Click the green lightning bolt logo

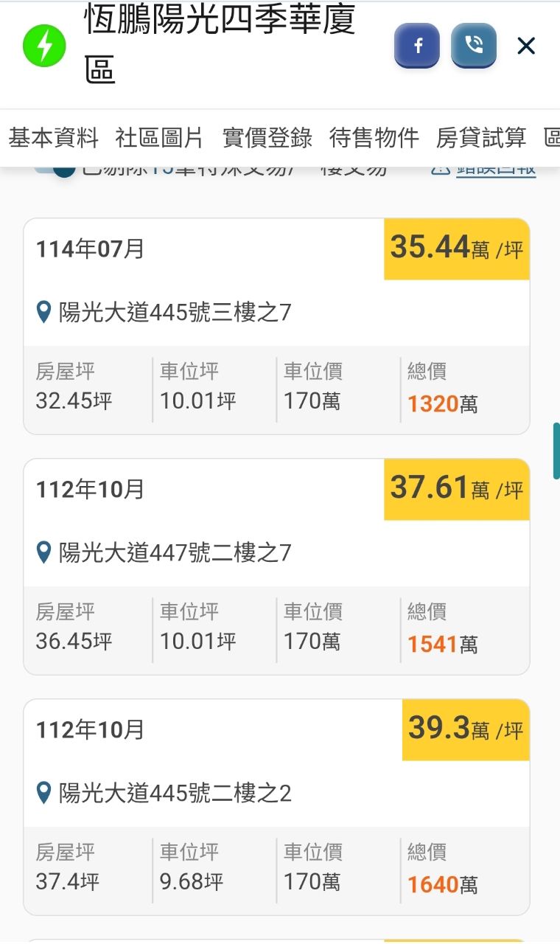[x=44, y=46]
